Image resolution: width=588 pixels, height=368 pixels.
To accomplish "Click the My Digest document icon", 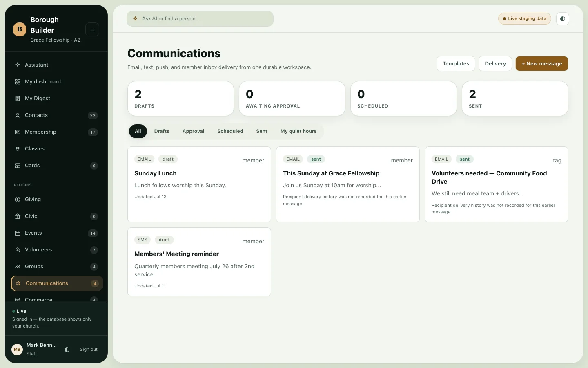I will click(18, 99).
